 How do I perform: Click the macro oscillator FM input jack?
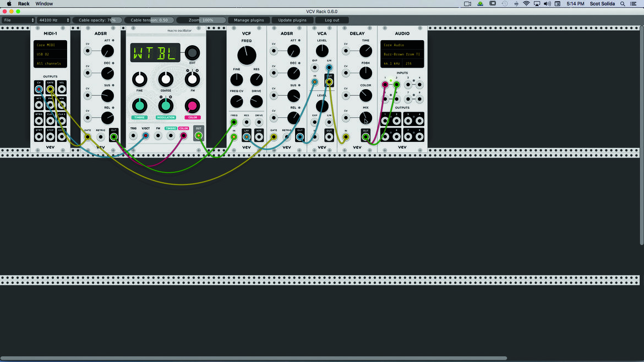point(158,135)
